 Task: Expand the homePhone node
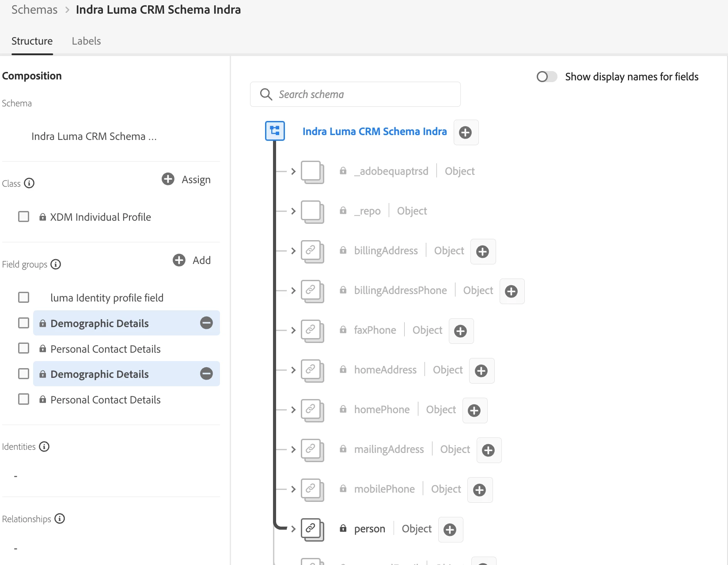pyautogui.click(x=293, y=410)
